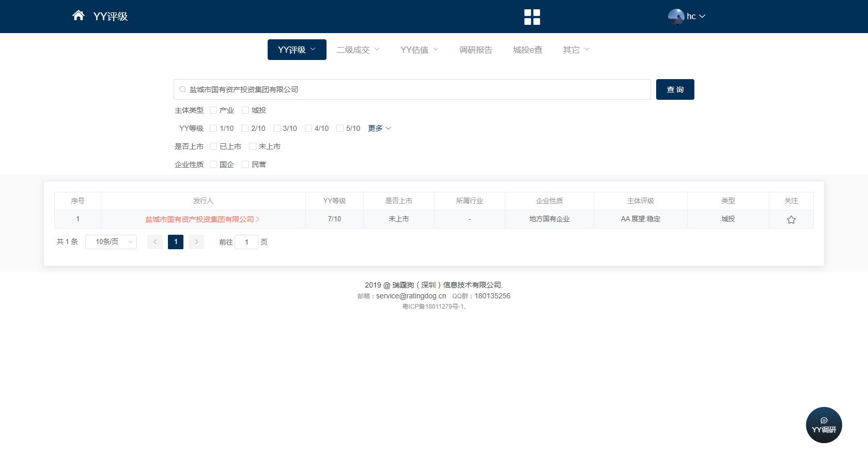Open the 二级成交 menu
The width and height of the screenshot is (868, 469).
pos(358,50)
